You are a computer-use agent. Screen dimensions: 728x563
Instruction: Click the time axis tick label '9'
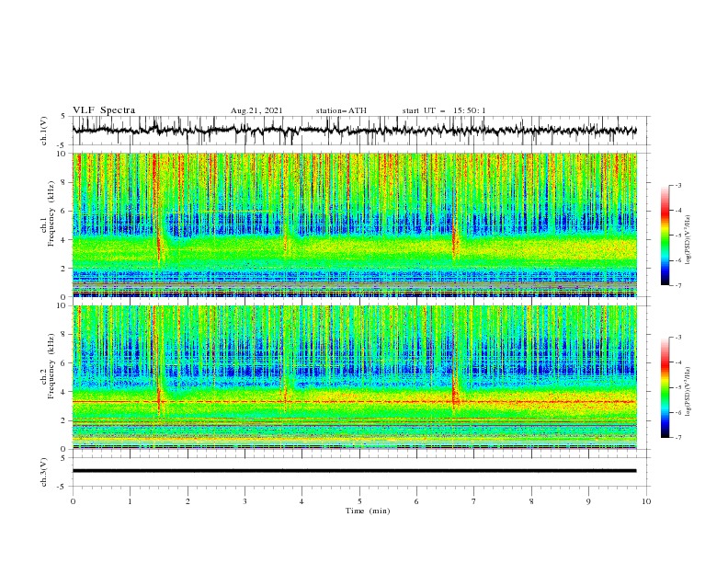pyautogui.click(x=588, y=501)
